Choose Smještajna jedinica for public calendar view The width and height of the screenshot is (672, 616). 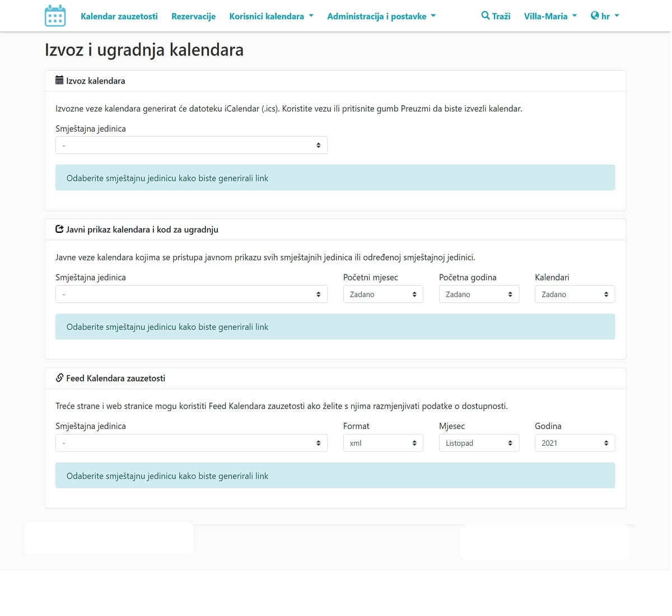click(191, 295)
